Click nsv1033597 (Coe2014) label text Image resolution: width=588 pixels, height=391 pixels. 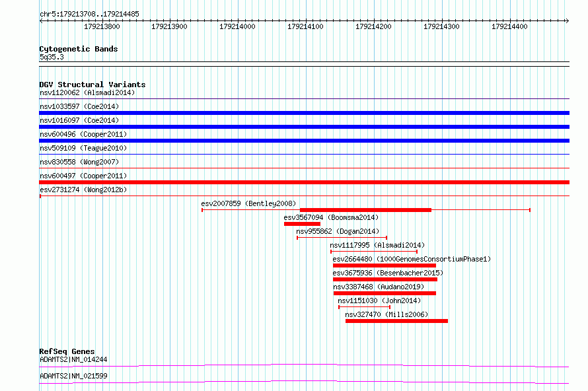pos(79,106)
